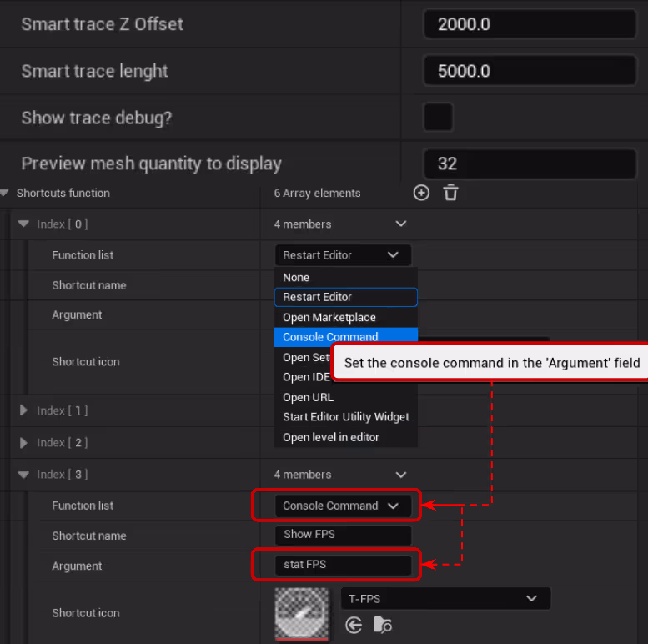Select Preview mesh quantity to display label

(x=151, y=164)
